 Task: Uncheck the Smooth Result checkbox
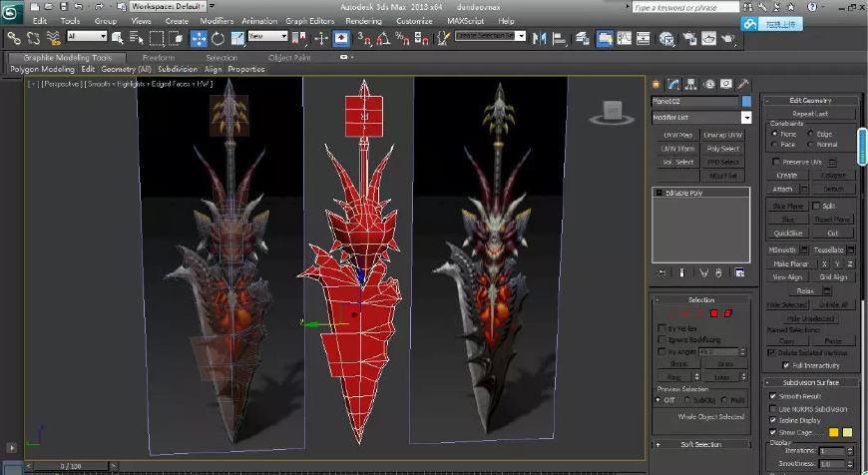[x=773, y=396]
